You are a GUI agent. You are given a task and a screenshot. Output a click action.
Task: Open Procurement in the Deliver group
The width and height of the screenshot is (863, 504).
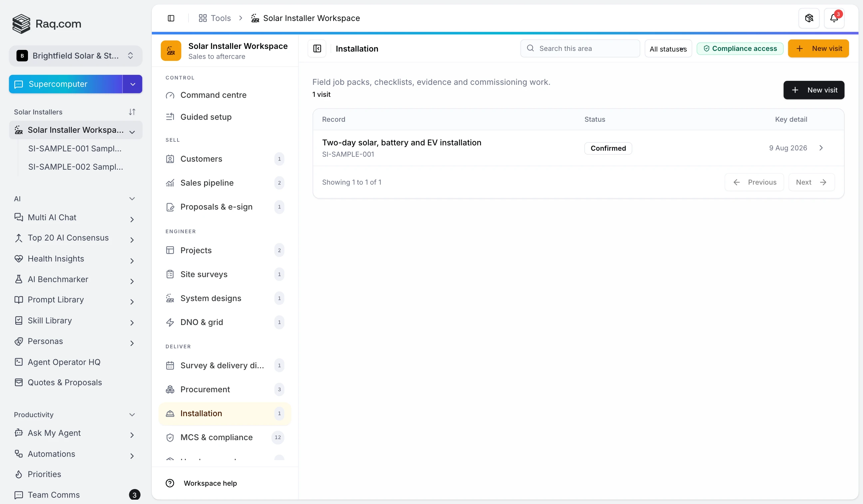pyautogui.click(x=225, y=390)
